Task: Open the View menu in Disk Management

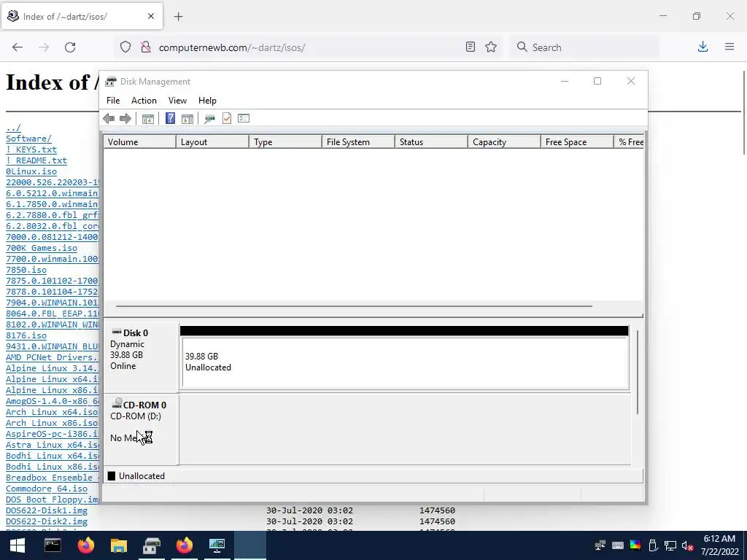Action: (x=177, y=101)
